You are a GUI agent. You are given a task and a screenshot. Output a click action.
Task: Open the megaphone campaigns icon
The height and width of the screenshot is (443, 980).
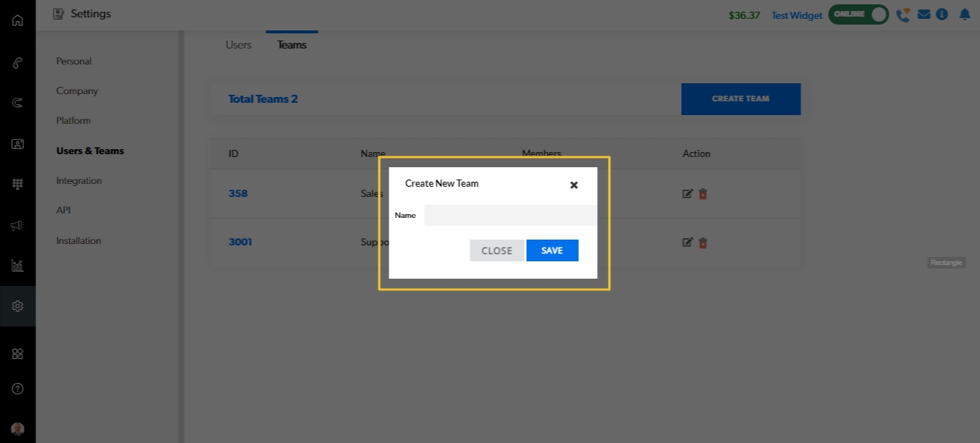[x=17, y=226]
